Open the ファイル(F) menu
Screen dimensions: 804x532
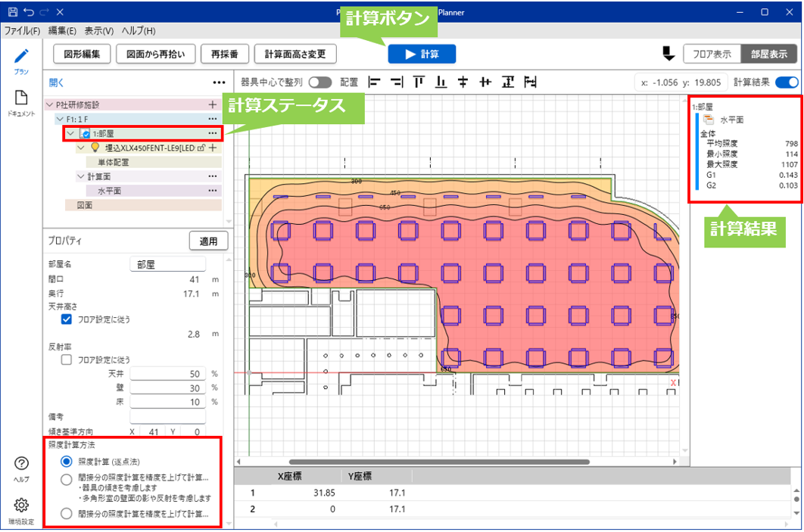pos(22,31)
